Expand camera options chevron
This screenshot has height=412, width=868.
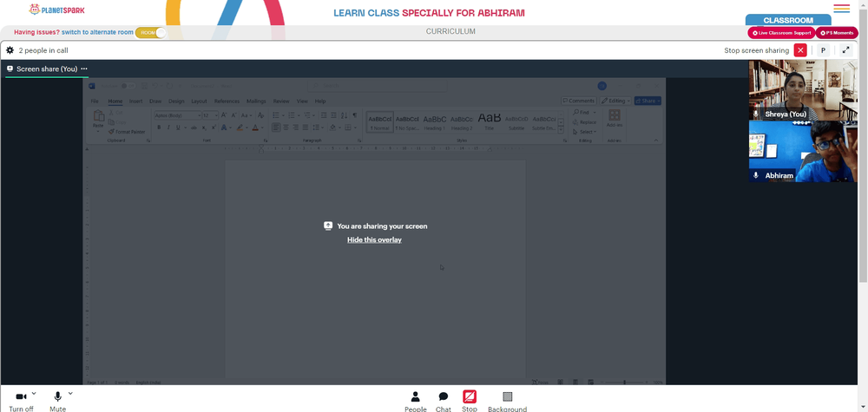34,393
